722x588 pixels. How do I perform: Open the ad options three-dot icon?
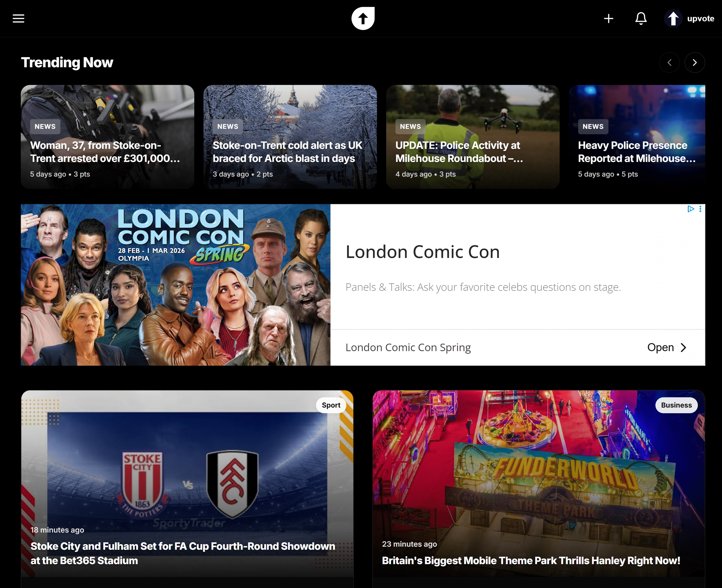coord(700,209)
